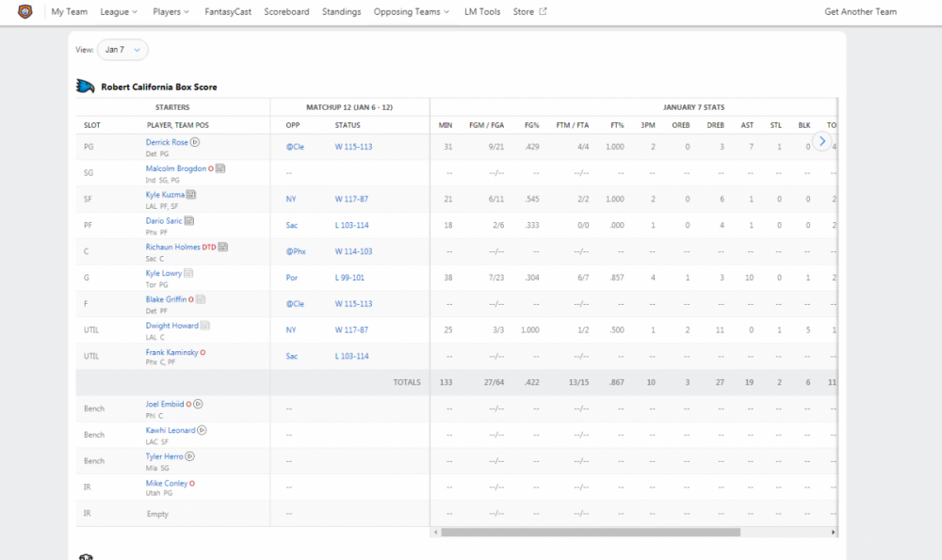Go to the Standings tab
The width and height of the screenshot is (942, 560).
(x=341, y=12)
